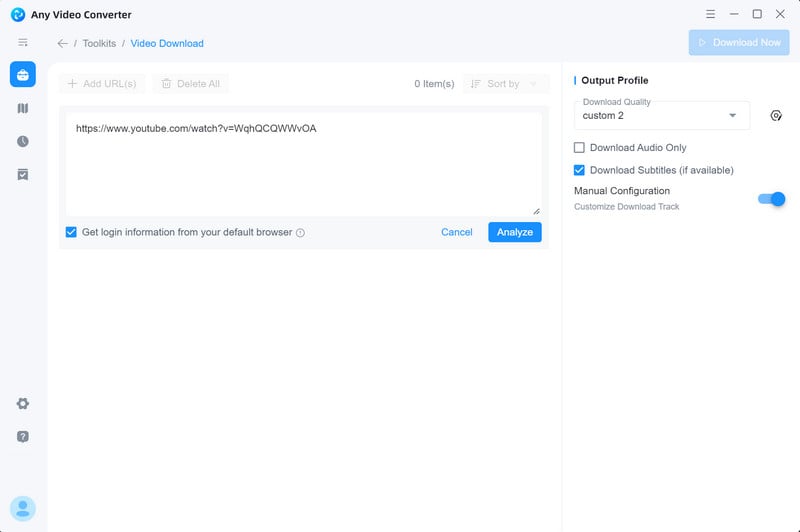Open the library columns sidebar icon

(23, 108)
